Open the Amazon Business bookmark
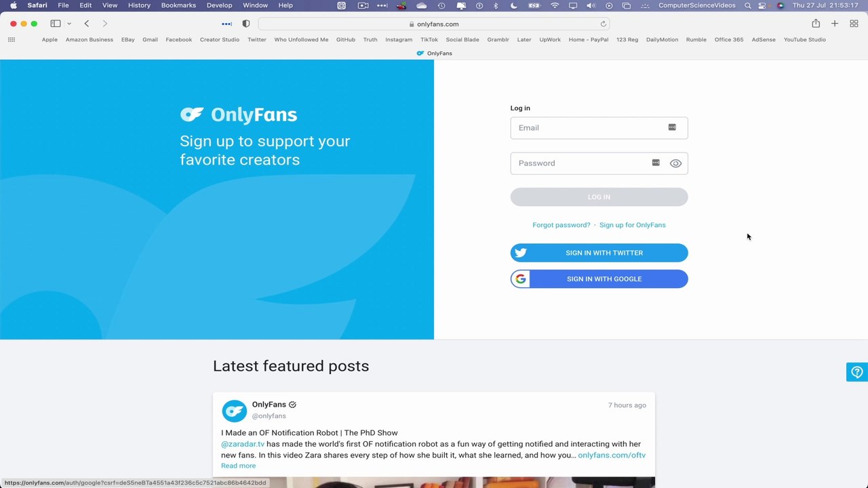 pos(89,39)
